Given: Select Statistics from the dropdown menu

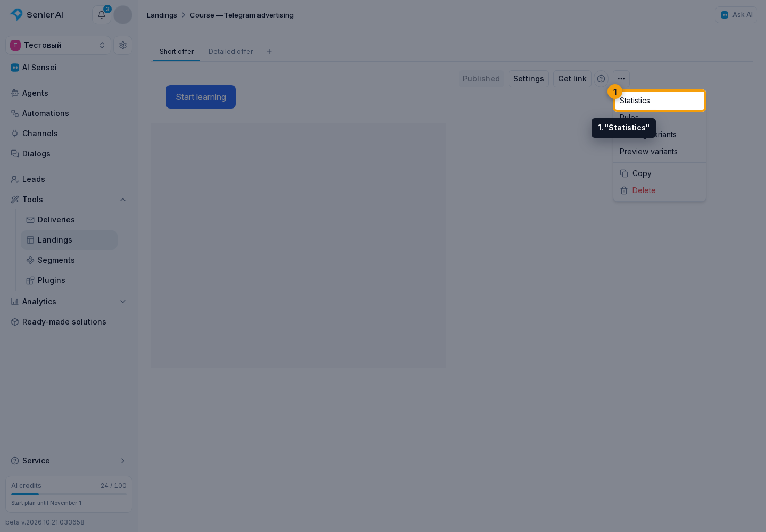Looking at the screenshot, I should point(660,101).
